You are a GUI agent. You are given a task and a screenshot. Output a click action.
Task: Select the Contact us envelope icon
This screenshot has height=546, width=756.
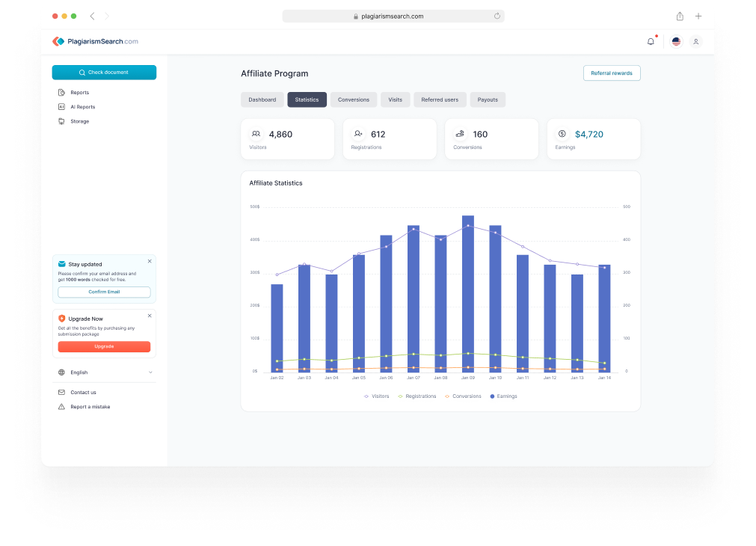tap(63, 392)
